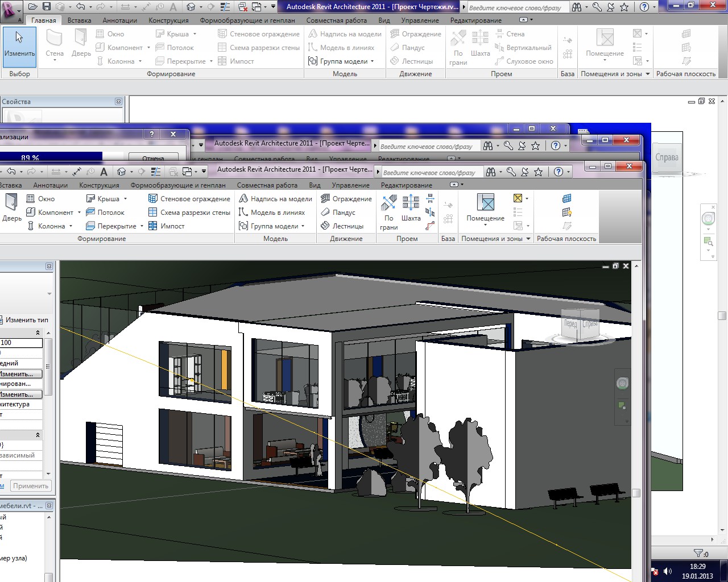Click Надпись на модели in front window

tap(276, 199)
